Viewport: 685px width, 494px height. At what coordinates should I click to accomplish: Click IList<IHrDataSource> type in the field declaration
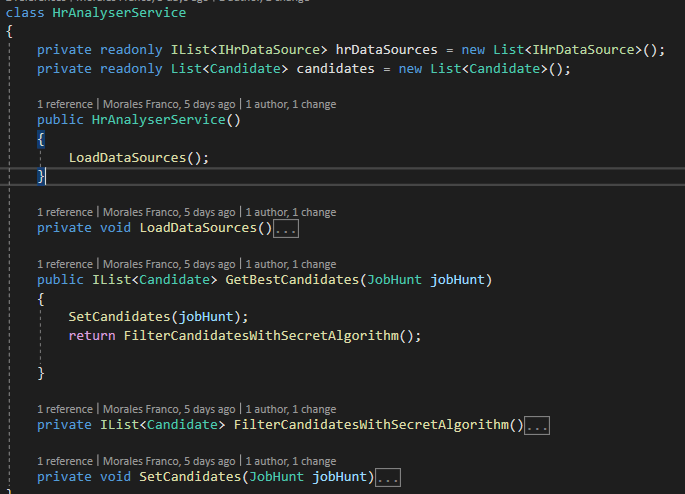[x=249, y=50]
